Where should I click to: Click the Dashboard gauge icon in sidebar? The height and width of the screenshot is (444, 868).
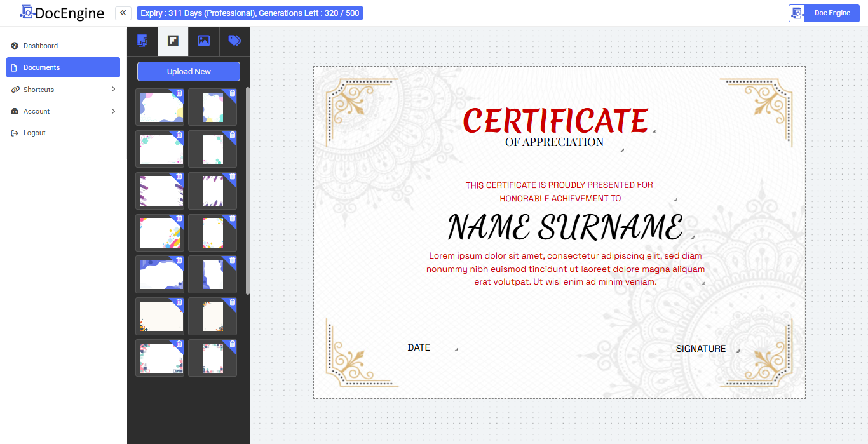[x=15, y=46]
